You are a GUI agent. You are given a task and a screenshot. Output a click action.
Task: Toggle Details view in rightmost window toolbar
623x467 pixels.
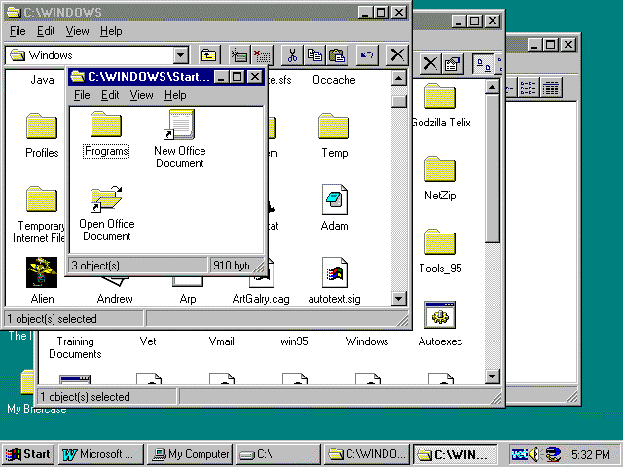pyautogui.click(x=550, y=88)
